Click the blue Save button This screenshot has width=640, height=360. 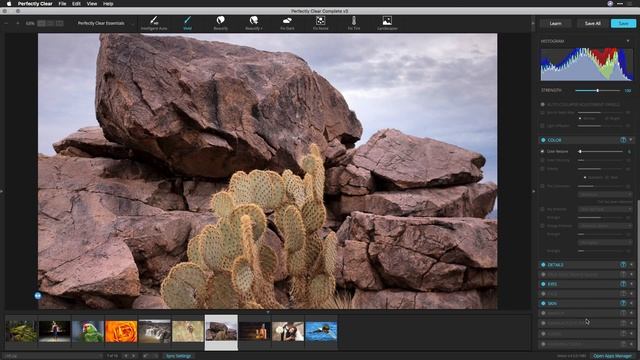pyautogui.click(x=623, y=24)
